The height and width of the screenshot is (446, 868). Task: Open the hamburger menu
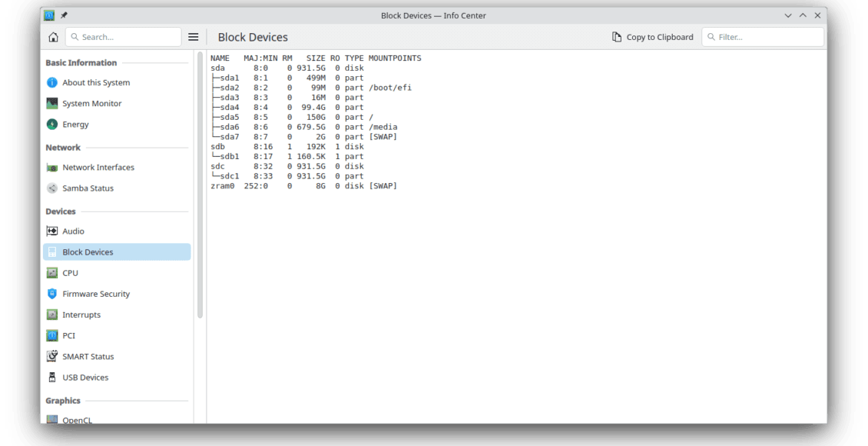[x=194, y=37]
